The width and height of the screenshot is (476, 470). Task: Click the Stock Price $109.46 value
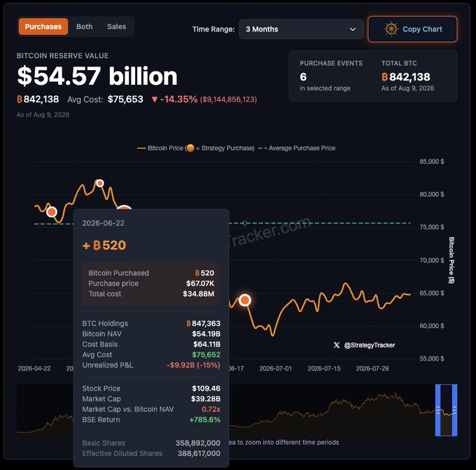206,388
